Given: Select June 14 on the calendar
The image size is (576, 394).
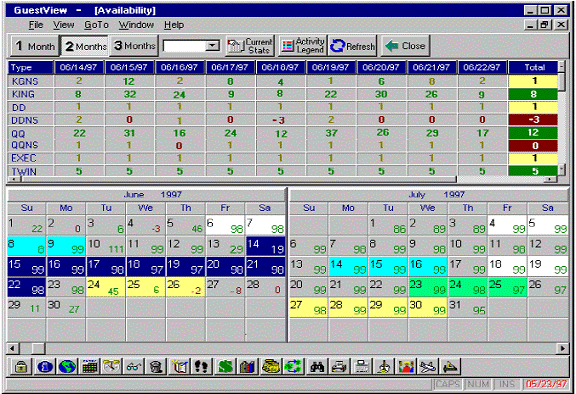Looking at the screenshot, I should click(265, 246).
